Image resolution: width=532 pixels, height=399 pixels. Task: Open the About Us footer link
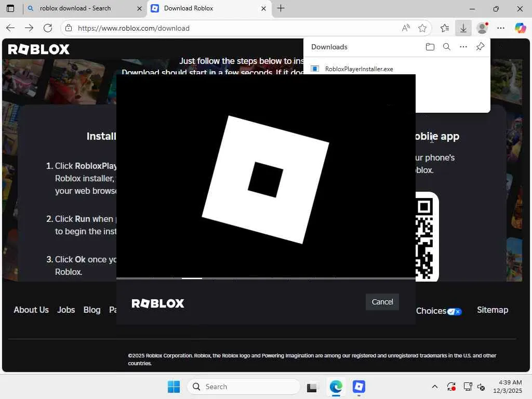(31, 310)
